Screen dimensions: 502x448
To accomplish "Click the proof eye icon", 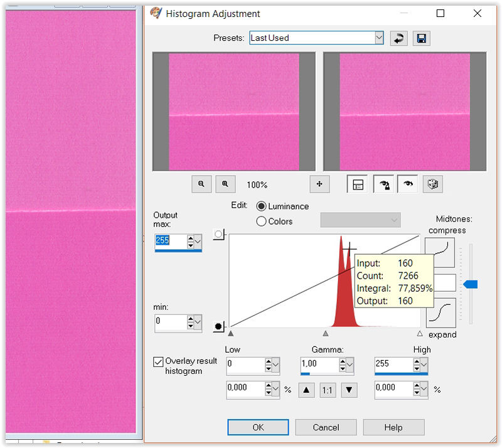I will pyautogui.click(x=408, y=184).
